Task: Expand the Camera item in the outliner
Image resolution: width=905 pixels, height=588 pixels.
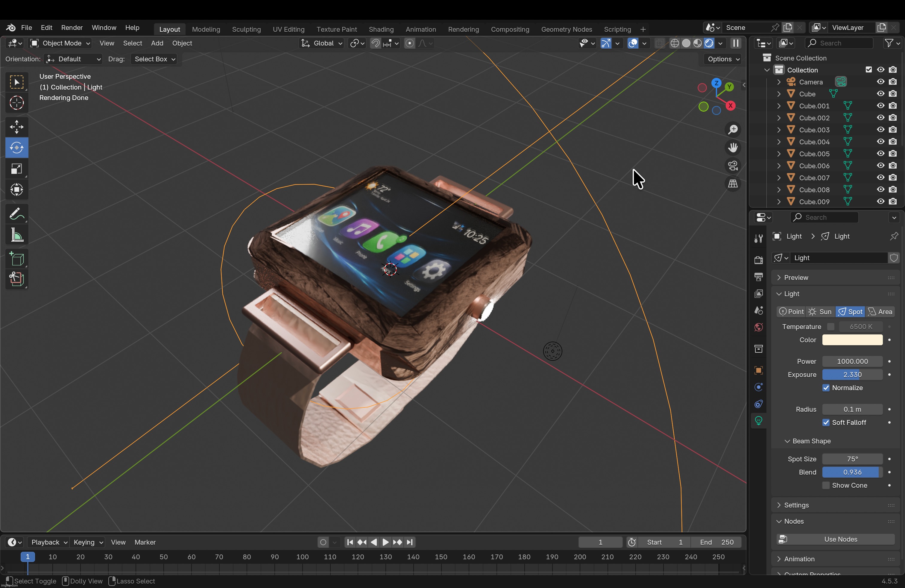Action: click(x=779, y=82)
